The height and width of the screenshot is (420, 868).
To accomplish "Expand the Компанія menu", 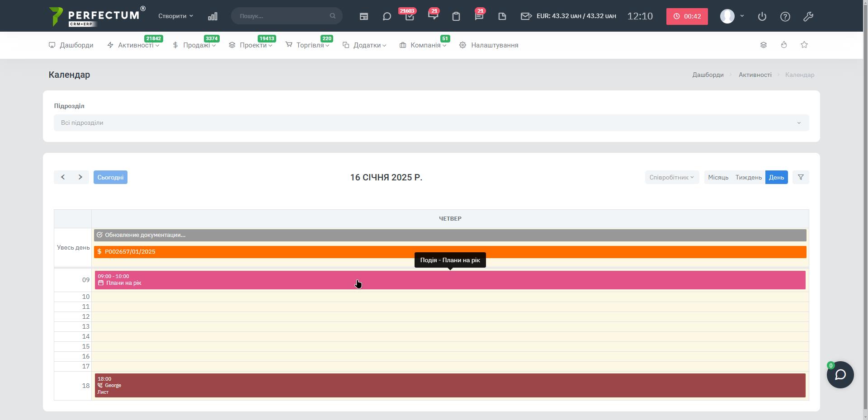I will point(423,45).
